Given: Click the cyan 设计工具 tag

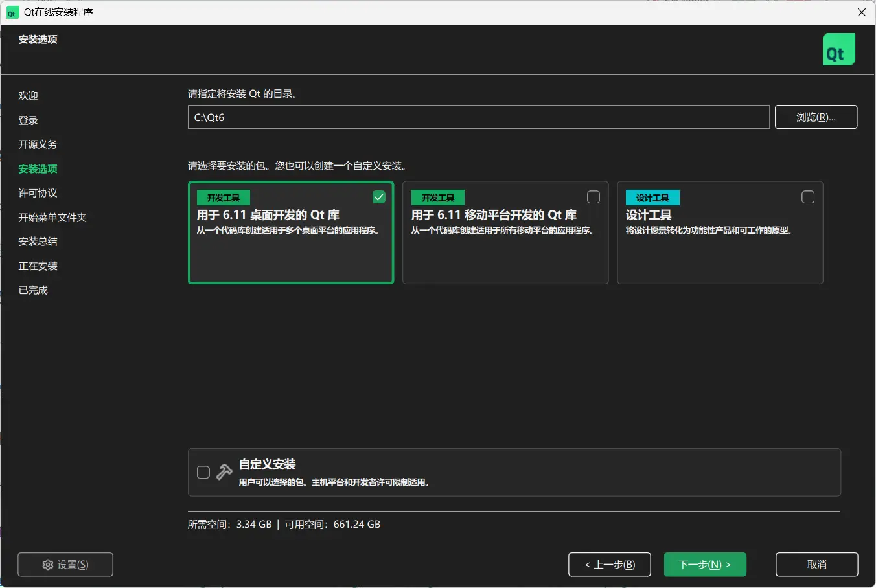Looking at the screenshot, I should tap(652, 198).
